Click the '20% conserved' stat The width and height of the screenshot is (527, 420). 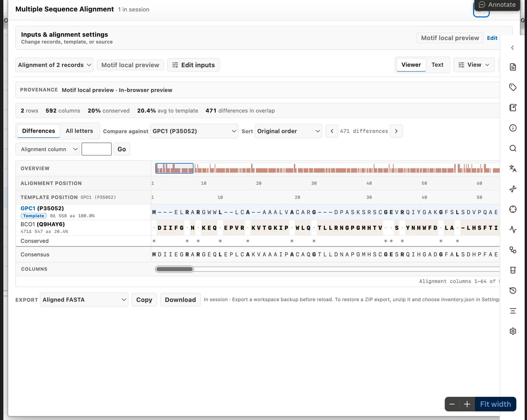109,111
